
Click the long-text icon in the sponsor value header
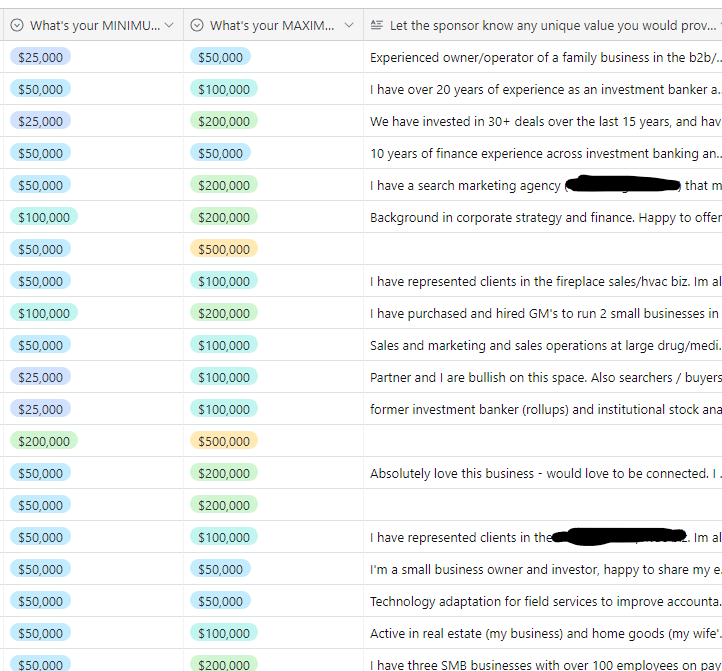click(x=377, y=25)
